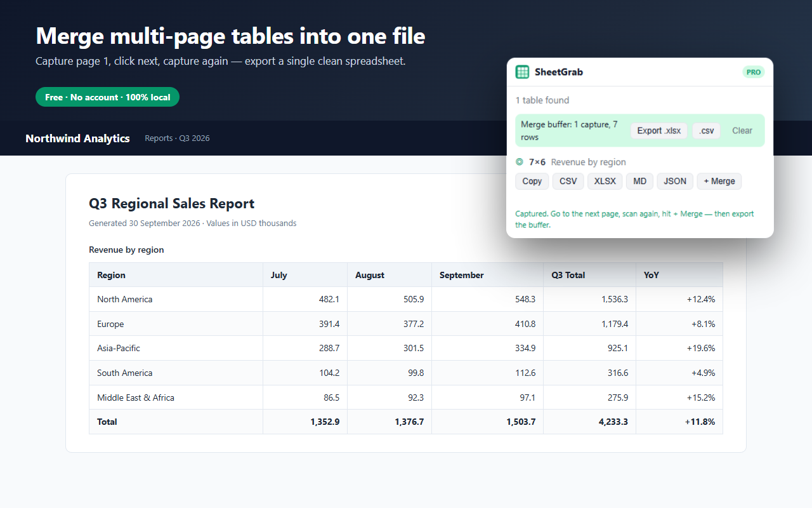Export table as JSON

click(675, 181)
